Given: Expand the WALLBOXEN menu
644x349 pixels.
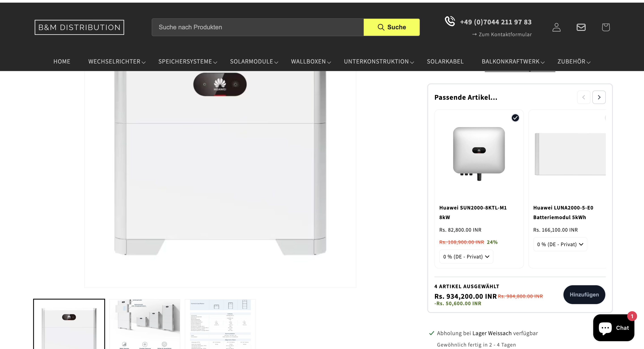Looking at the screenshot, I should pos(311,61).
